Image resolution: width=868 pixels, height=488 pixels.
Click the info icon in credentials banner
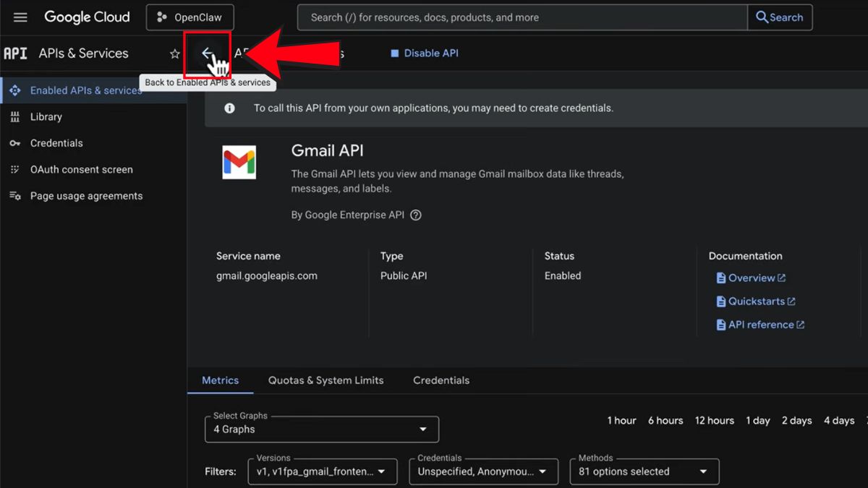pos(229,108)
